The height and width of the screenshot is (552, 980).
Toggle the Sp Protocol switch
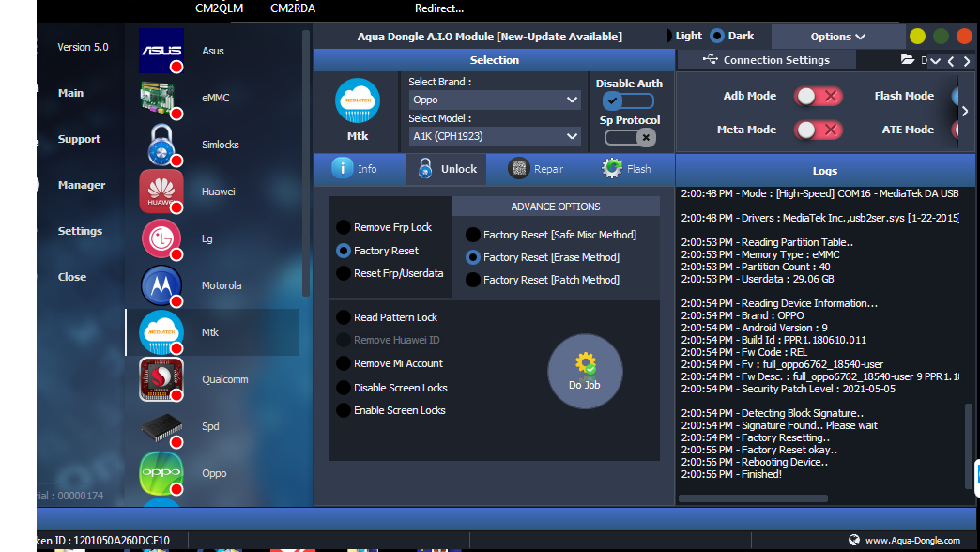pos(629,137)
